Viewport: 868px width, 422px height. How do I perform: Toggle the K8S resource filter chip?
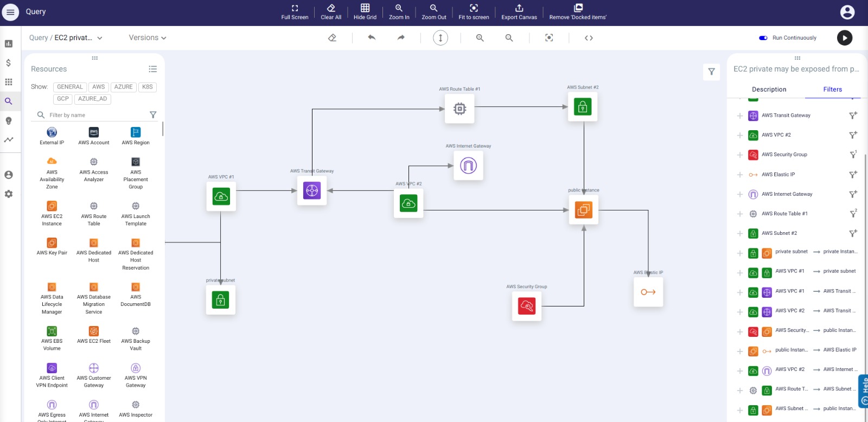(x=148, y=87)
